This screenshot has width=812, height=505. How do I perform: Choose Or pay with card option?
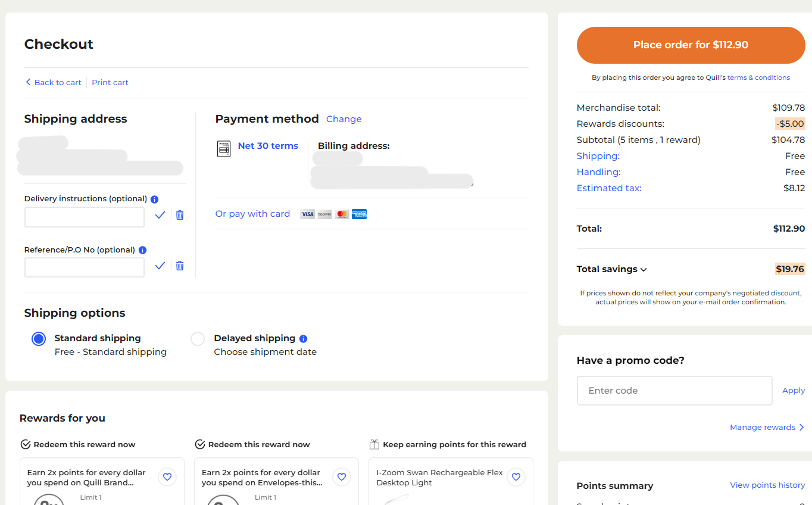[252, 214]
